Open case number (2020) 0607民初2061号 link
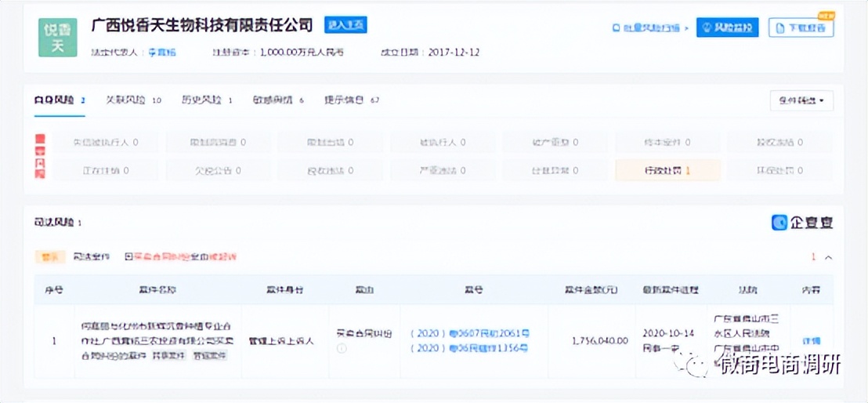Screen dimensions: 868x403 click(x=469, y=334)
